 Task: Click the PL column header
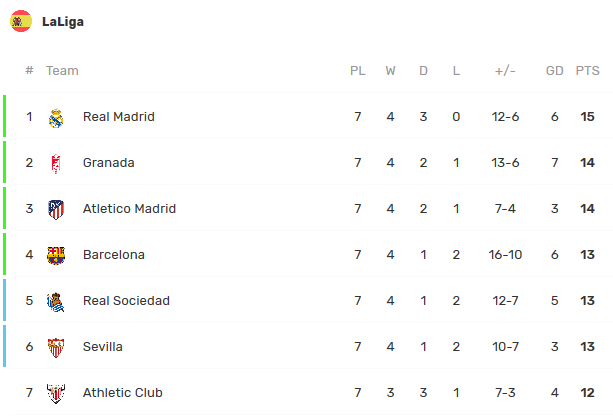pos(357,71)
